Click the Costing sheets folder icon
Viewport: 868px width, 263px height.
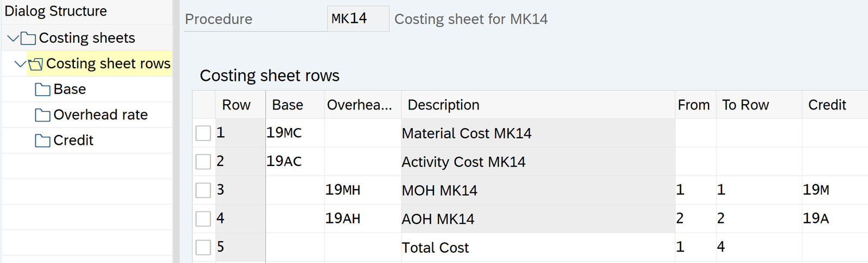pyautogui.click(x=28, y=39)
